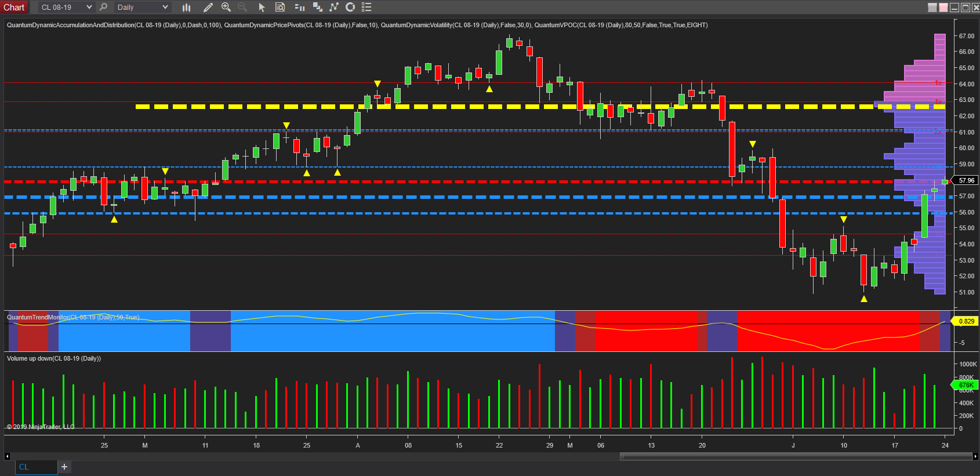Click the 67.00 price axis label
The image size is (980, 476).
coord(966,36)
